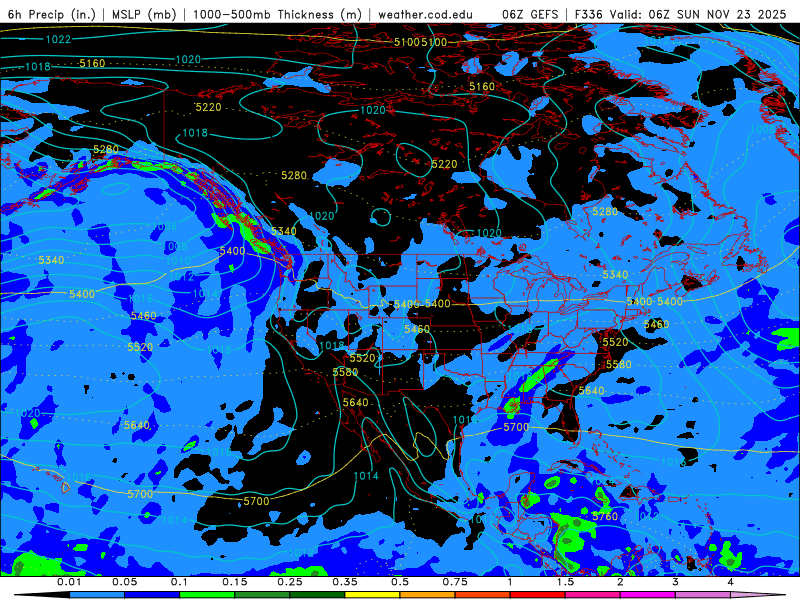800x600 pixels.
Task: Click the 5760 thickness contour label
Action: click(x=605, y=516)
